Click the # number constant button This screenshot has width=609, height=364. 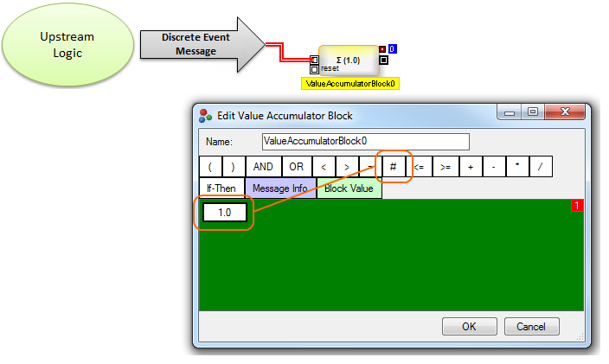point(394,167)
